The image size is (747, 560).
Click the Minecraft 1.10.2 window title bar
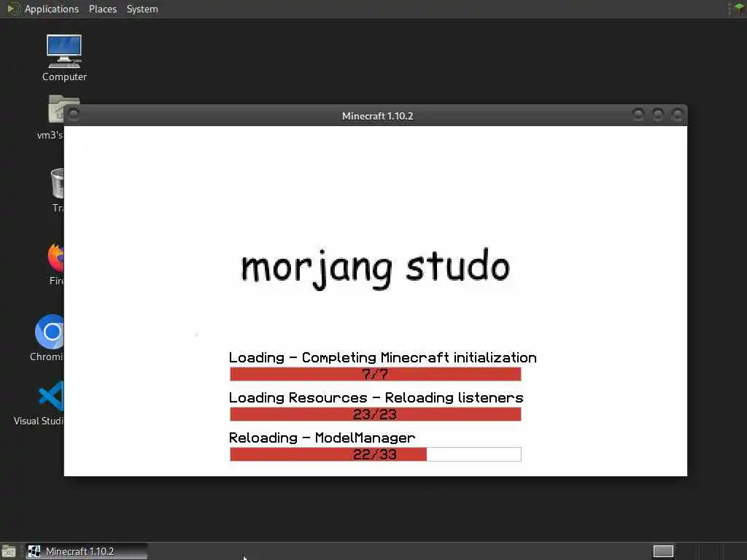[x=377, y=116]
